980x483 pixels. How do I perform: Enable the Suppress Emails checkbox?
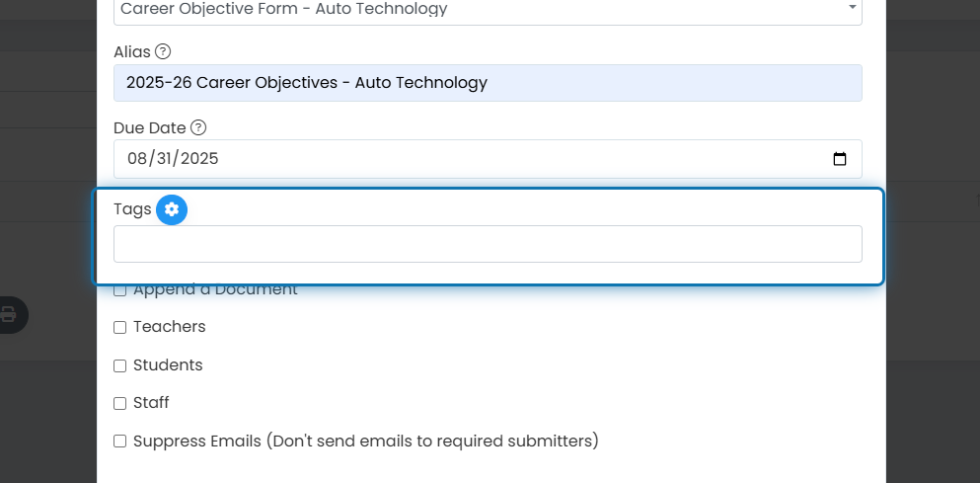point(120,442)
